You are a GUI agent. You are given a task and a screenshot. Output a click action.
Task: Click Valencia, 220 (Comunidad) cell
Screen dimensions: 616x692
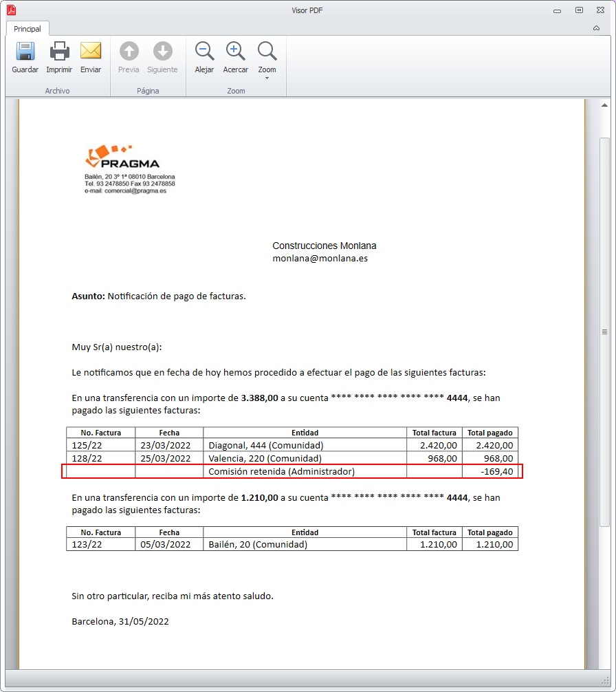[x=305, y=458]
